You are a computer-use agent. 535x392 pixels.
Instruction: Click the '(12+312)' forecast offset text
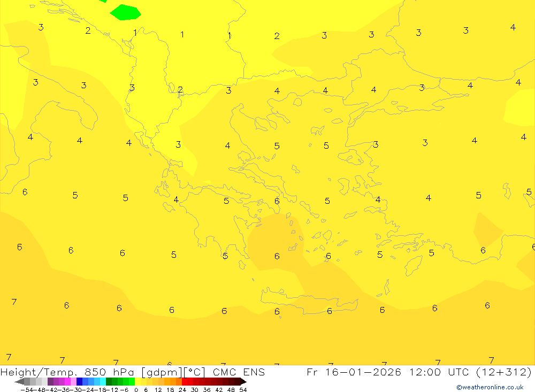[503, 372]
